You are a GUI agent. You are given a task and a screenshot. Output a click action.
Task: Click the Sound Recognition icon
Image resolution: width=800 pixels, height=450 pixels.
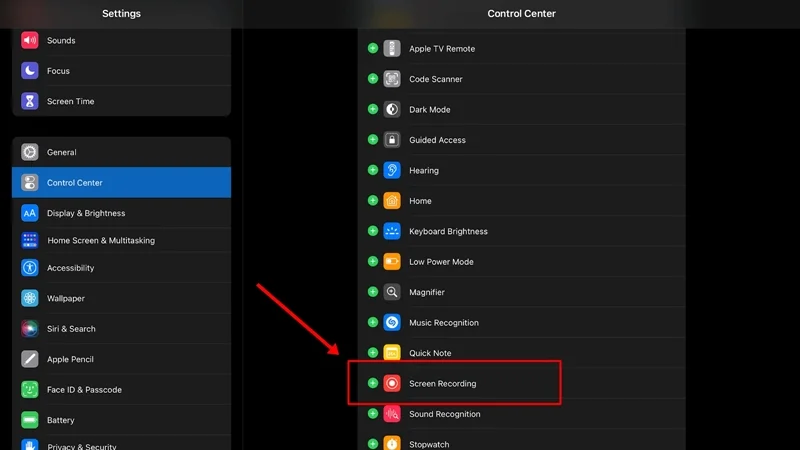click(x=392, y=414)
